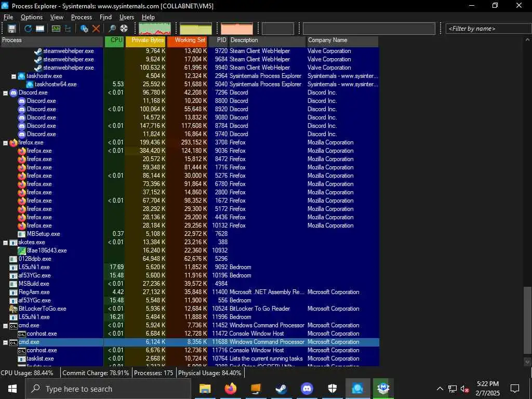The height and width of the screenshot is (399, 532).
Task: Open Windows Security shield on taskbar
Action: pyautogui.click(x=332, y=389)
